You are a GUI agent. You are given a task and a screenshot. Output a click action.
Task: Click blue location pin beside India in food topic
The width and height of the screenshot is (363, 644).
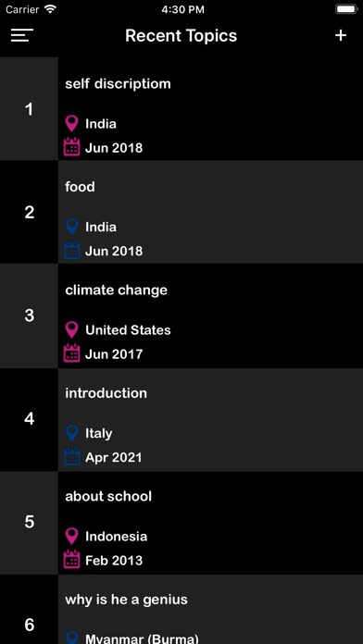tap(71, 227)
